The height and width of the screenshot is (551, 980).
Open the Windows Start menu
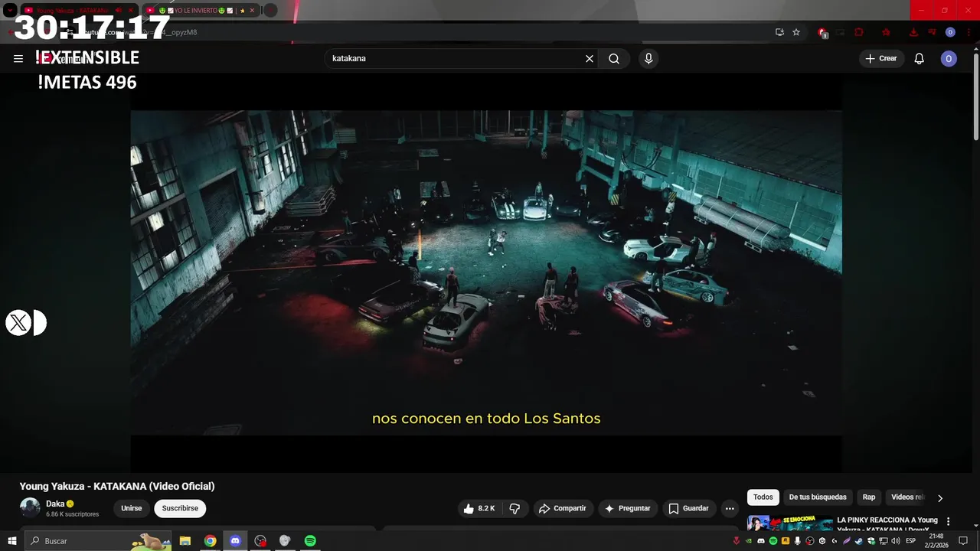pyautogui.click(x=11, y=541)
